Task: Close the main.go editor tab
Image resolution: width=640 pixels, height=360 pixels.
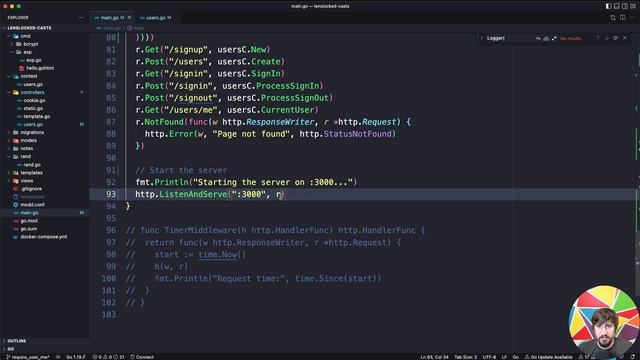Action: coord(129,18)
